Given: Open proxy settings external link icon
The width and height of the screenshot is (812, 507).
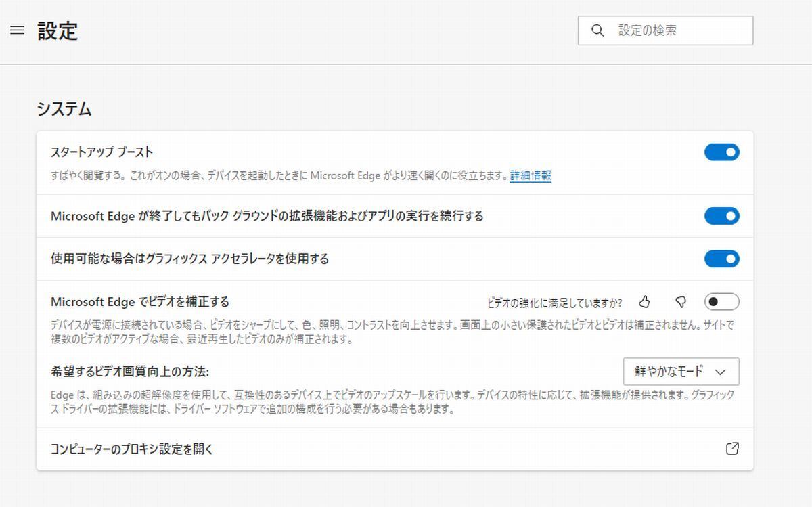Looking at the screenshot, I should coord(732,448).
